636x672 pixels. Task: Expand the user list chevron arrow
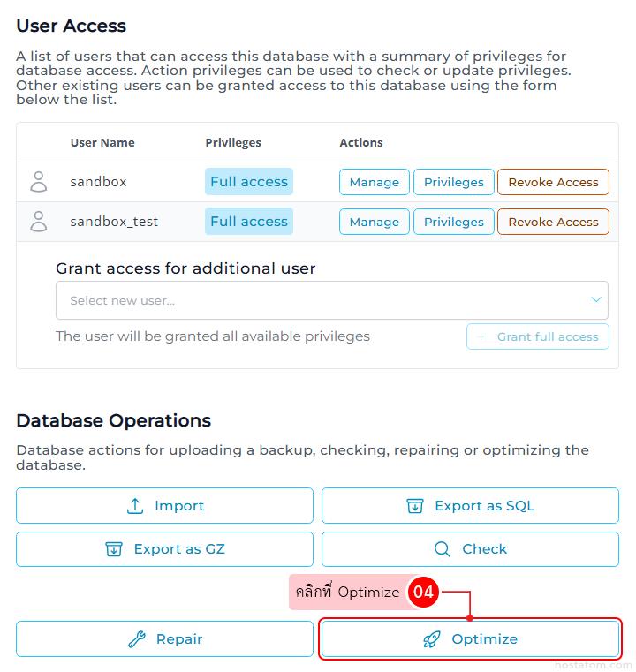click(596, 299)
